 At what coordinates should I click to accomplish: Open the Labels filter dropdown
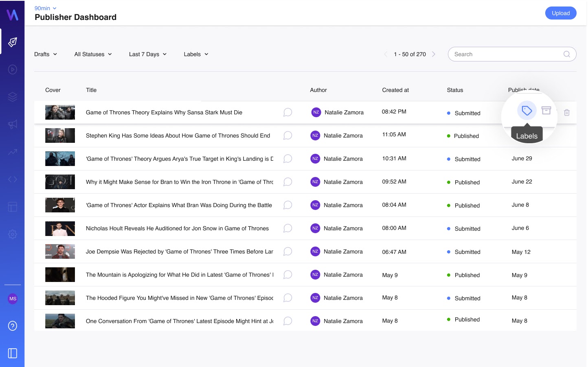(x=196, y=54)
